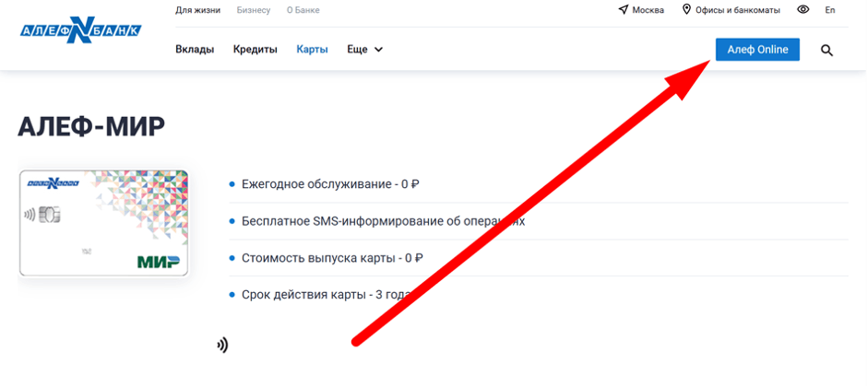868x387 pixels.
Task: Change the city from Москва
Action: 648,10
